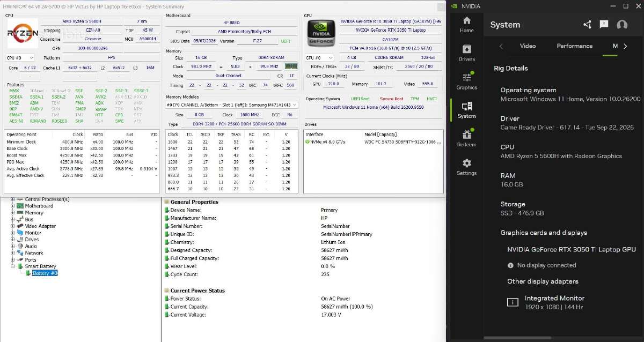The width and height of the screenshot is (644, 342).
Task: Expand the Central Processor(s) tree node
Action: [13, 199]
